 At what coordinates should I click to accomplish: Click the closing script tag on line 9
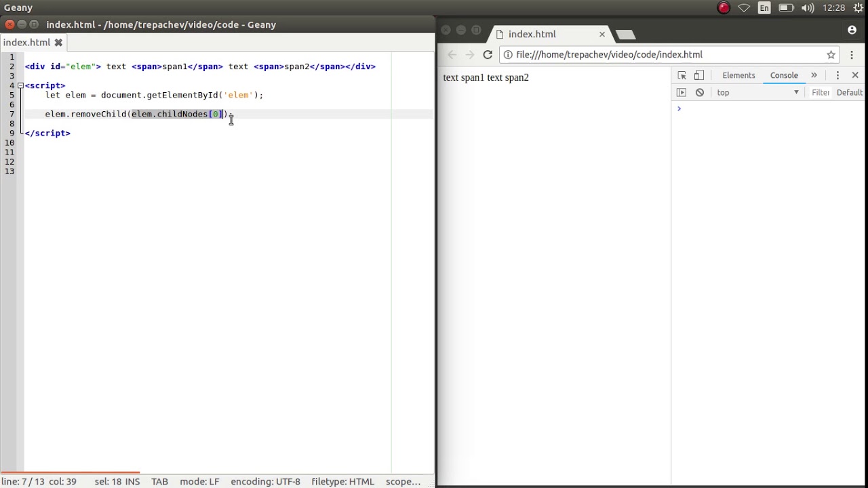pos(47,133)
